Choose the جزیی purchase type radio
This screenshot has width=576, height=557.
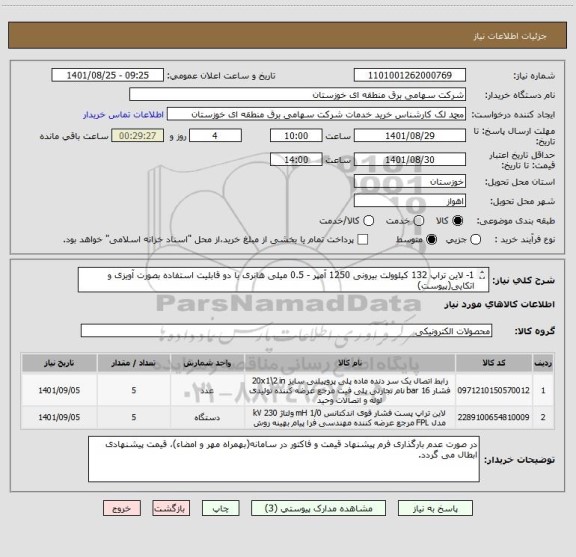[x=475, y=240]
